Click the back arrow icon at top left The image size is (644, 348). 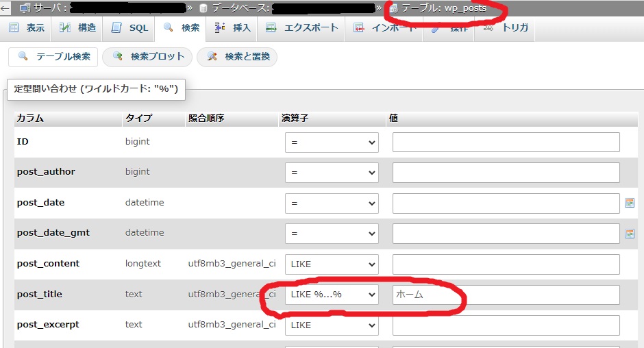click(x=5, y=8)
